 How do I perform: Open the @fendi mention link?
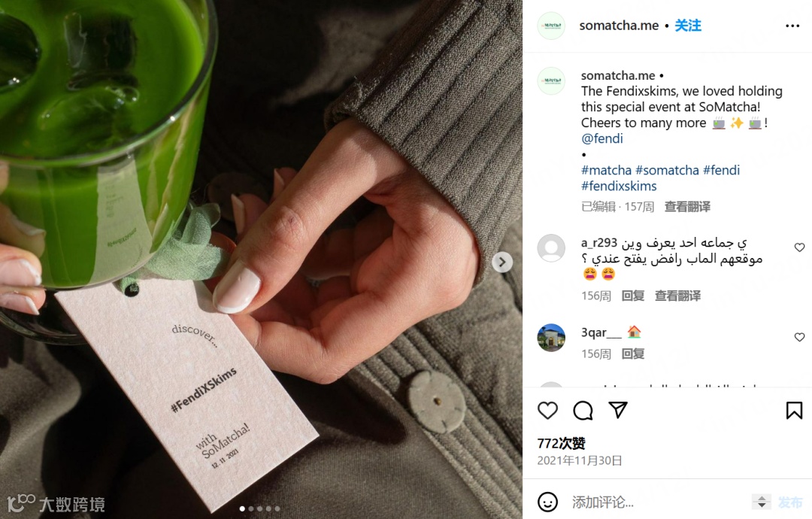point(601,138)
